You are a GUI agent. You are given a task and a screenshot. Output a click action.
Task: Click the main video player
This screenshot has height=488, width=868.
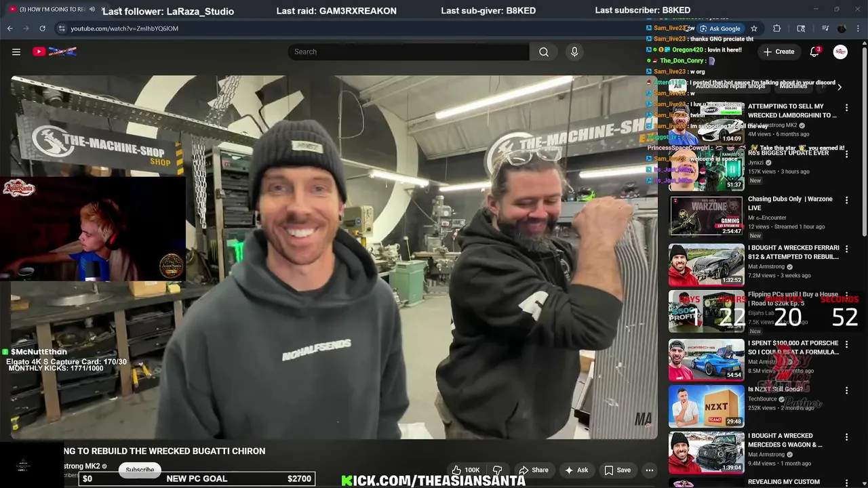[x=334, y=258]
